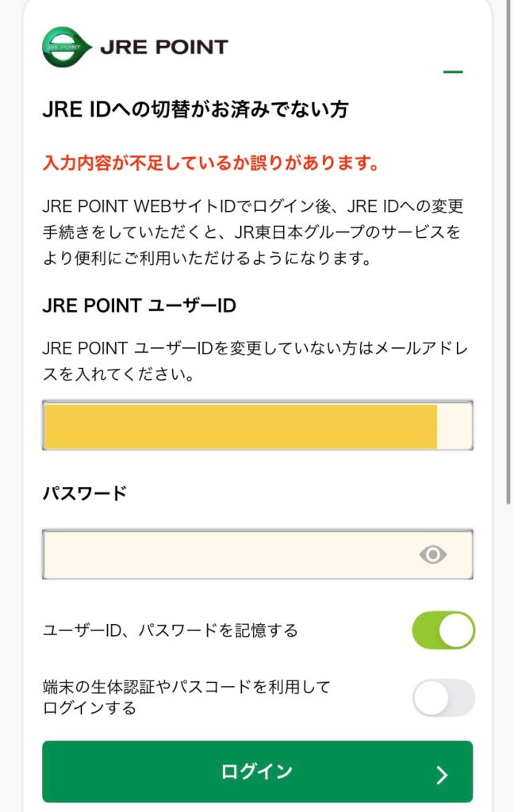Screen dimensions: 514x812
Task: Click the 'パスワード' field label
Action: [84, 493]
